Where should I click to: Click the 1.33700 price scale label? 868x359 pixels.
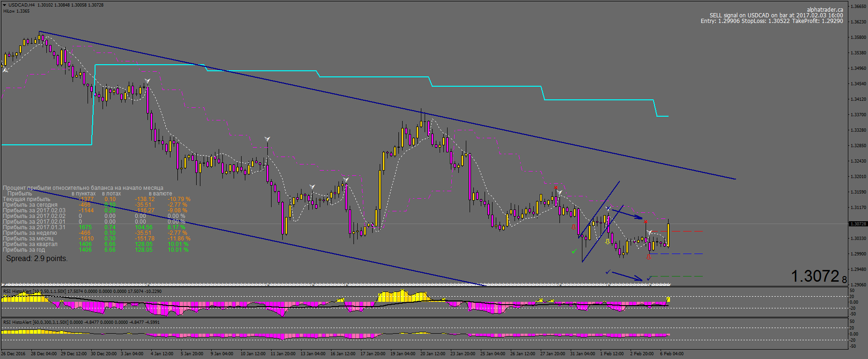(x=858, y=115)
